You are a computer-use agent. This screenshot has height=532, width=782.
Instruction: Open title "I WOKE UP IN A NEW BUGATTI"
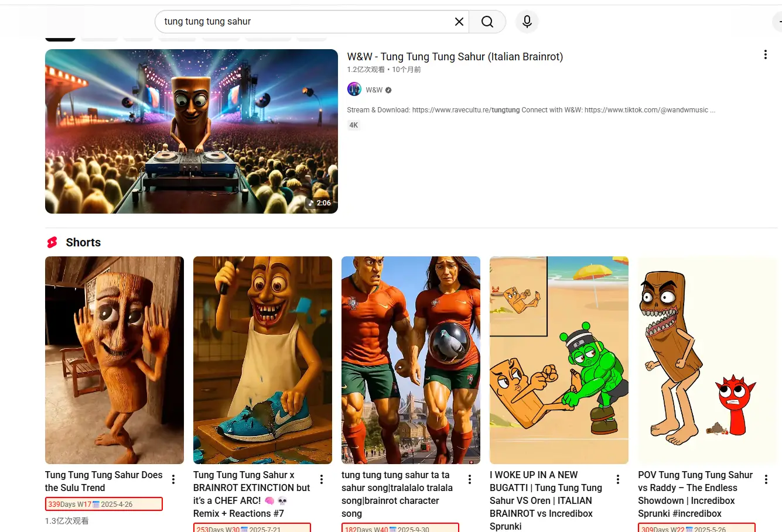pos(546,500)
